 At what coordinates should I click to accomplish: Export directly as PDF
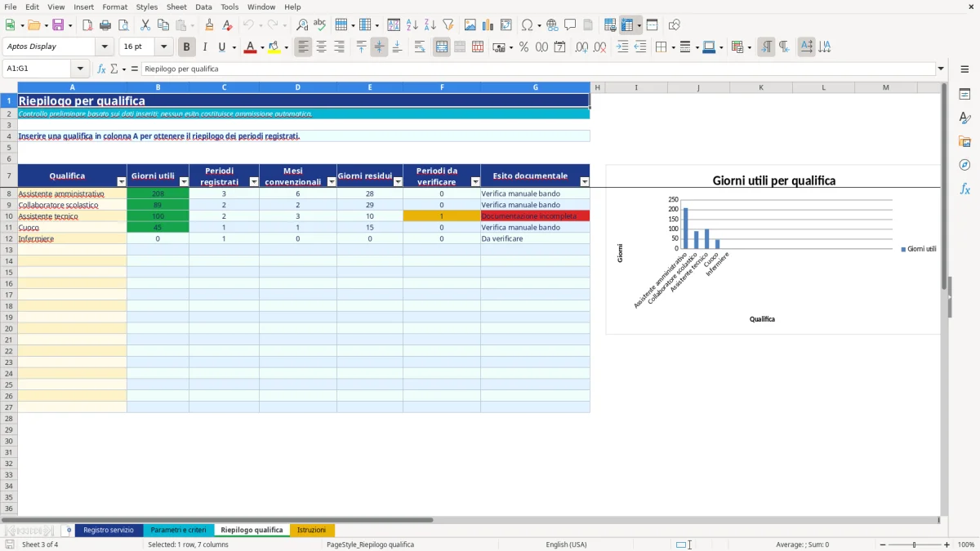pyautogui.click(x=87, y=25)
